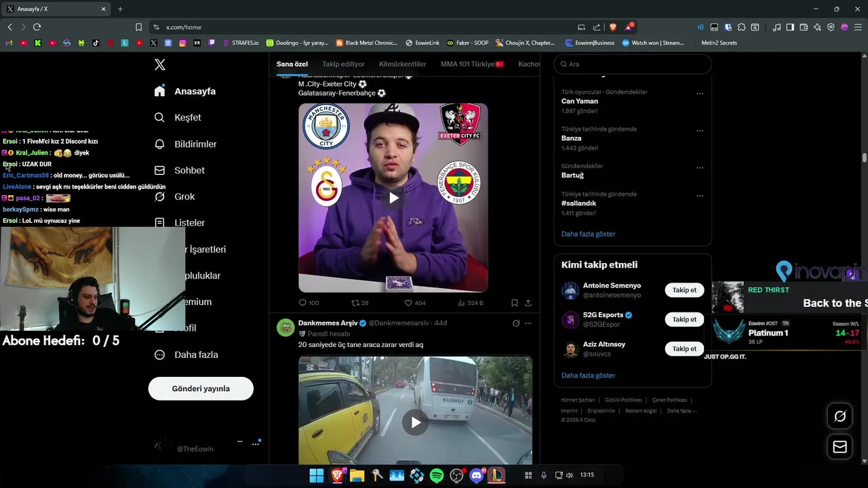Screen dimensions: 868x488
Task: Open Duolingo bookmark in bookmarks bar
Action: (x=297, y=43)
